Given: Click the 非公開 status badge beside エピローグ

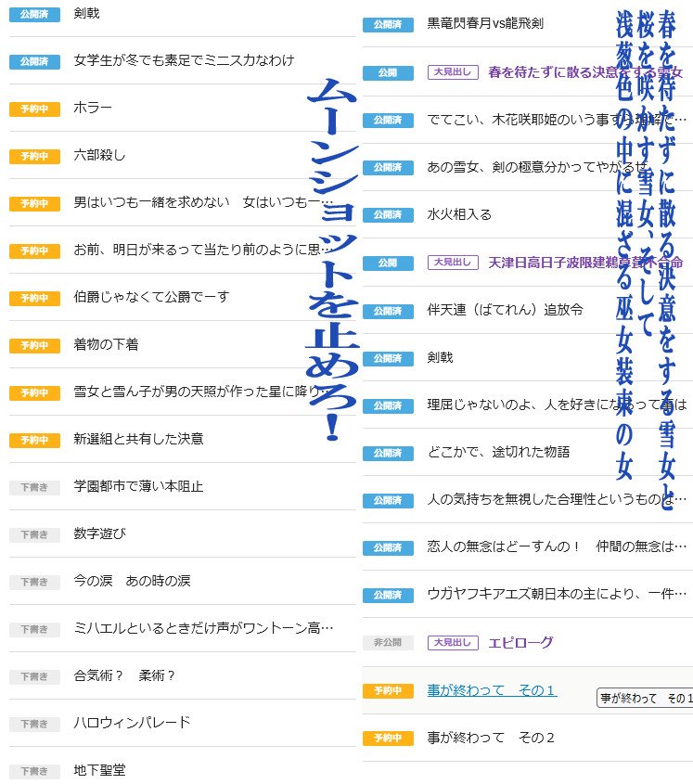Looking at the screenshot, I should tap(388, 643).
